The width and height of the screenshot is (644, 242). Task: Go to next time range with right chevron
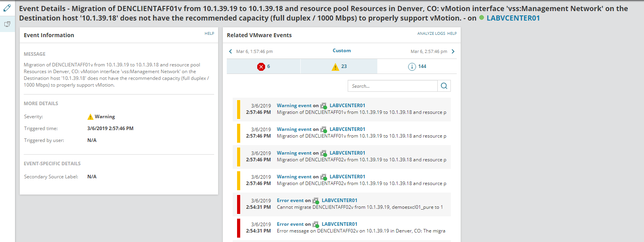[453, 51]
